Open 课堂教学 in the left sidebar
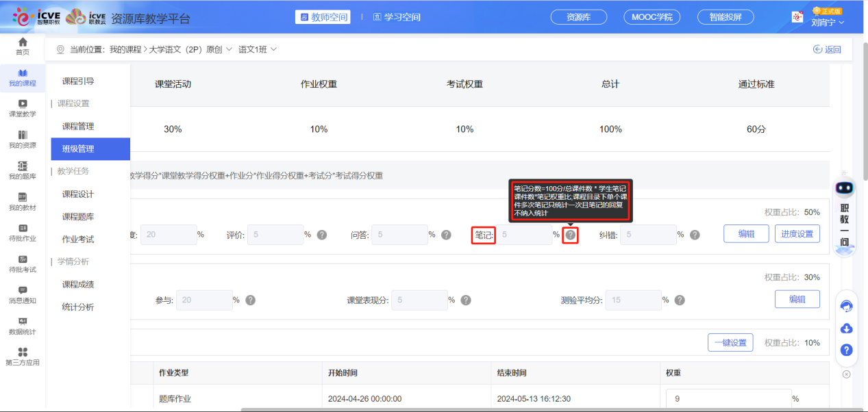This screenshot has height=412, width=868. tap(23, 110)
